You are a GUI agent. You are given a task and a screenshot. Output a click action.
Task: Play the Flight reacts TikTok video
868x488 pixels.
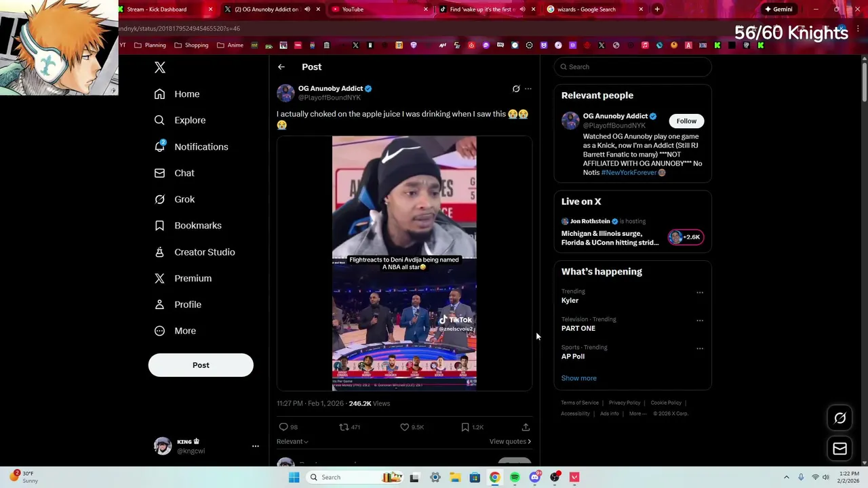tap(404, 264)
